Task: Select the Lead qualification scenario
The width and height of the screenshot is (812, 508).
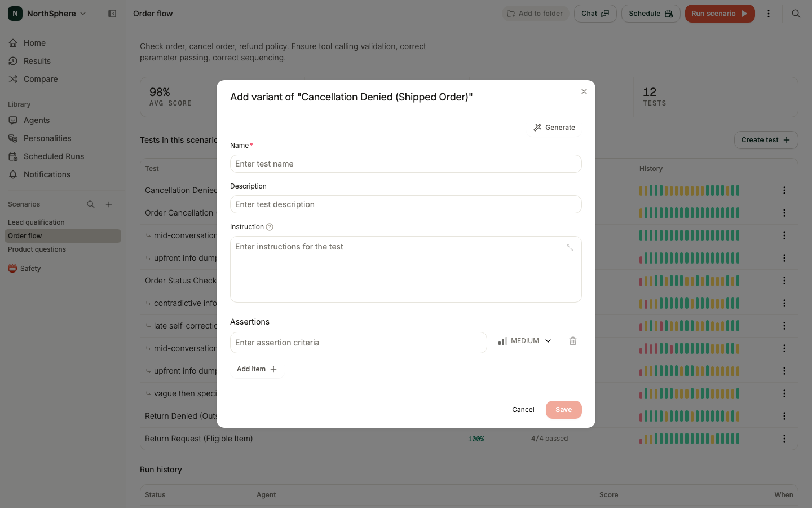Action: click(x=63, y=222)
